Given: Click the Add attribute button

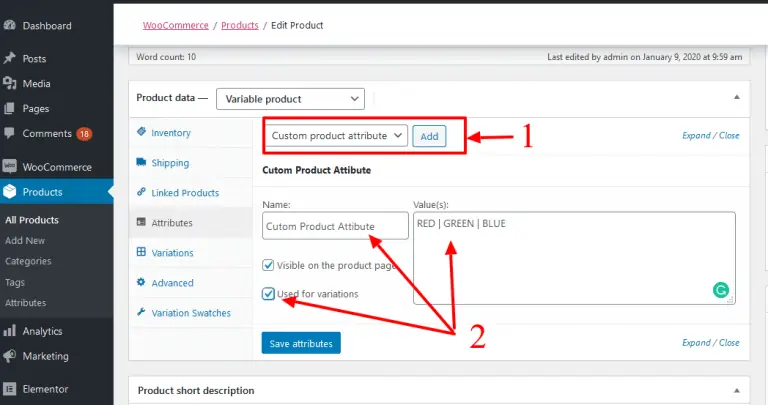Looking at the screenshot, I should coord(429,136).
